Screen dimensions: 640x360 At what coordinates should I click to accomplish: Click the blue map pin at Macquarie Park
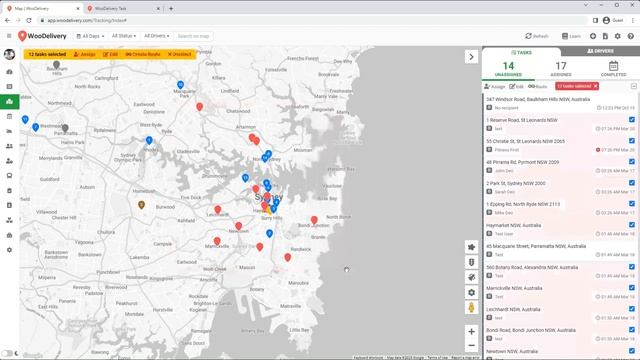180,85
